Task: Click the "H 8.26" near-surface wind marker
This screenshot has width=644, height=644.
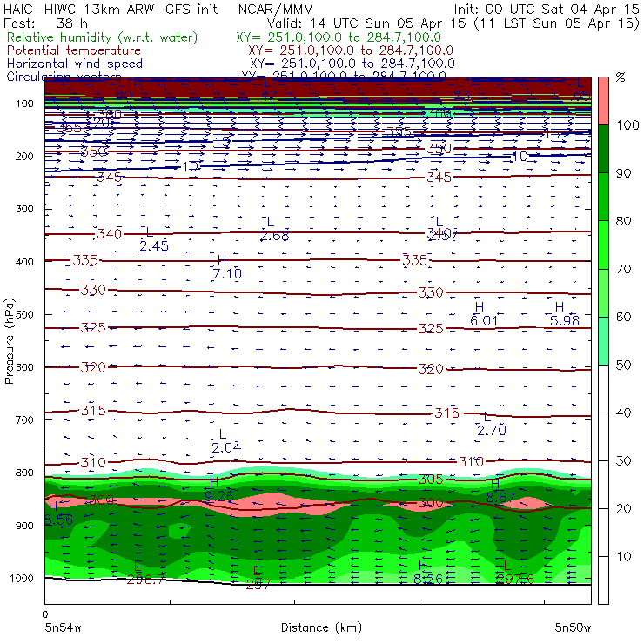Action: [428, 573]
